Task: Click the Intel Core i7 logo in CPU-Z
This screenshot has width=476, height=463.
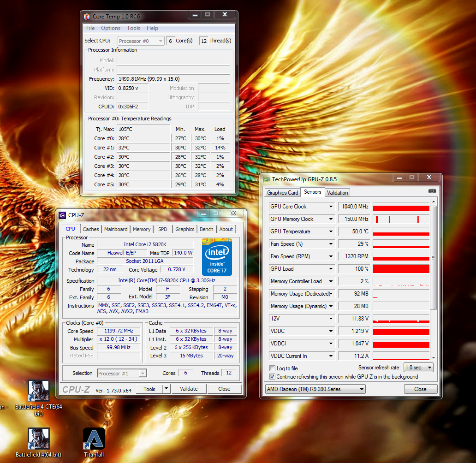Action: pyautogui.click(x=217, y=257)
